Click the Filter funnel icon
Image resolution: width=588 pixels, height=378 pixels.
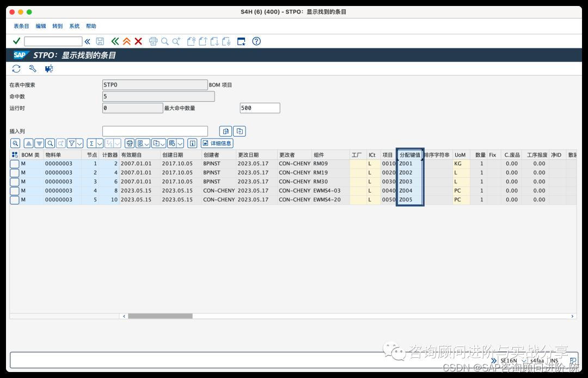(x=71, y=143)
